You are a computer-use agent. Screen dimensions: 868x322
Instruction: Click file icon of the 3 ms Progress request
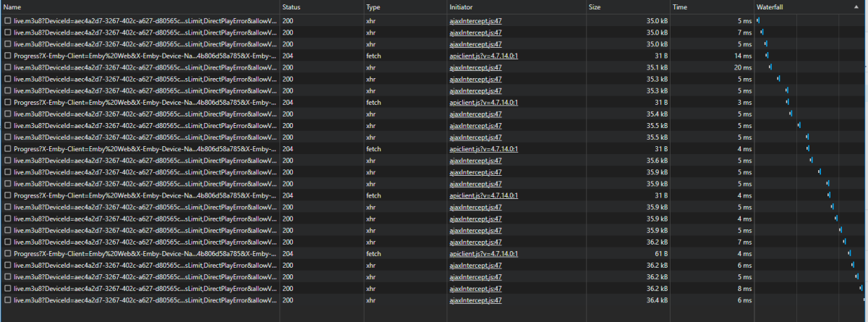pyautogui.click(x=8, y=102)
